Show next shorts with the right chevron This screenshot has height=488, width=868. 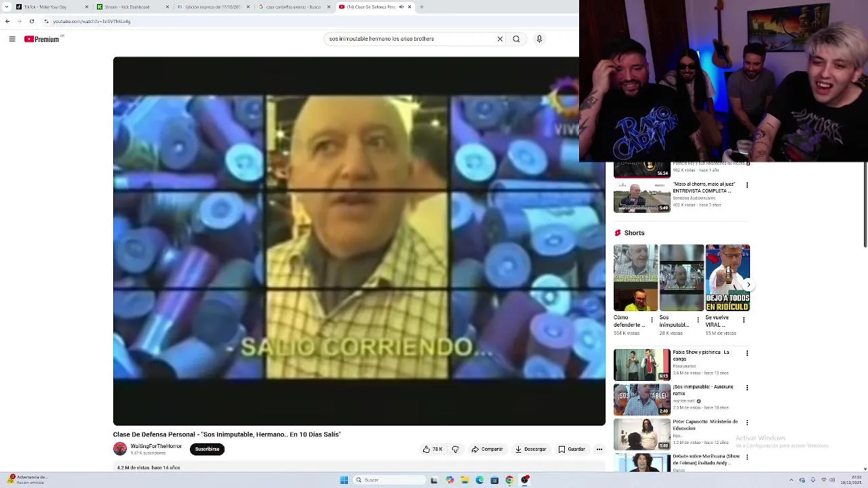[x=748, y=285]
